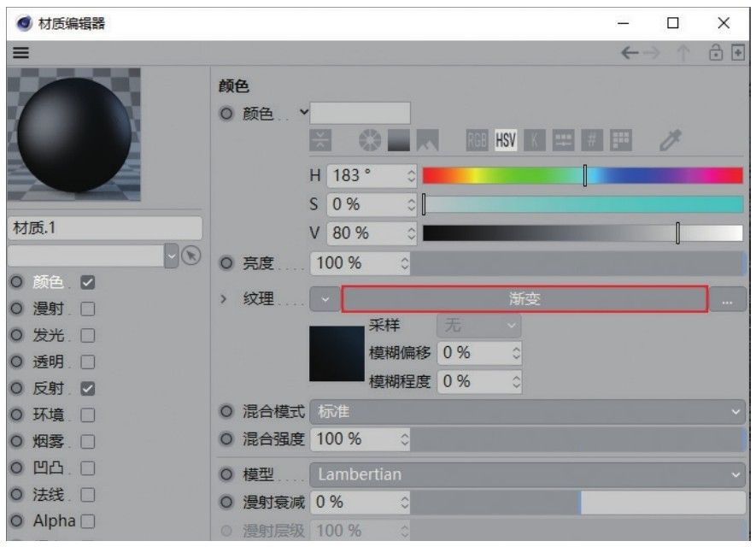Click the dark gradient texture preview thumbnail
This screenshot has width=756, height=547.
337,354
